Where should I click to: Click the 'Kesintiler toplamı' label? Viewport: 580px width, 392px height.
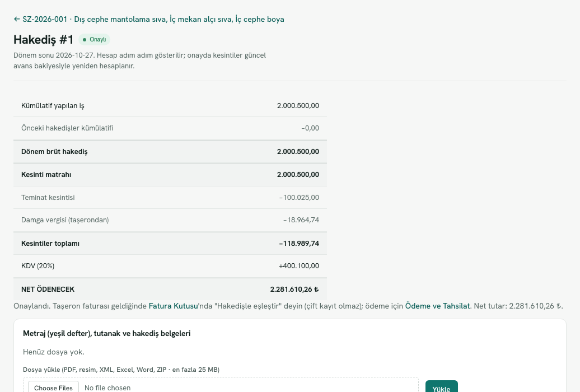pos(50,244)
